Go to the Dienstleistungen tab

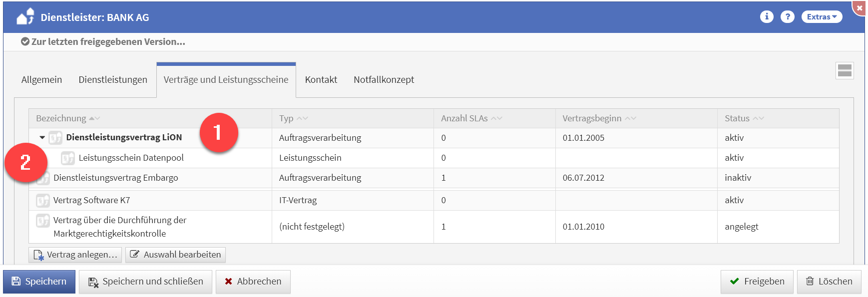click(113, 80)
